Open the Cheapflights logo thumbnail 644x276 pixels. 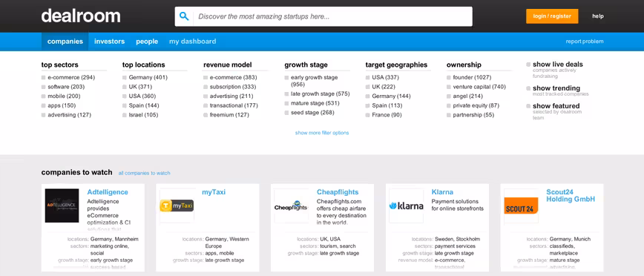[291, 206]
